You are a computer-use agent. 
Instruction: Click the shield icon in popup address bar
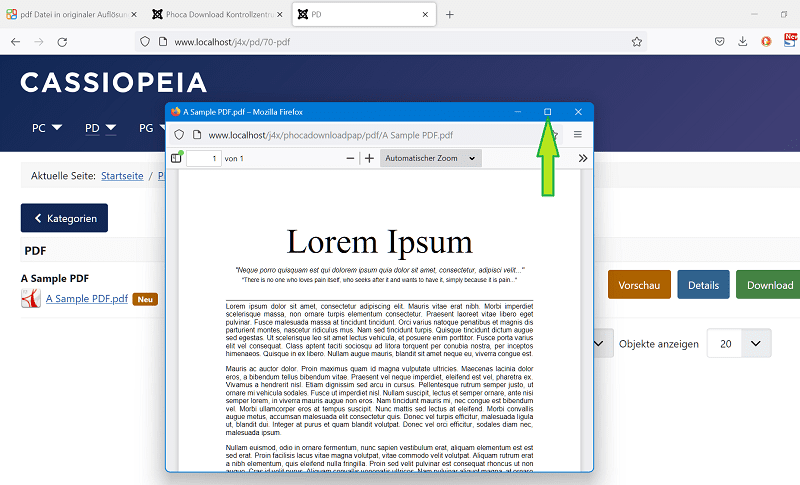click(x=179, y=134)
